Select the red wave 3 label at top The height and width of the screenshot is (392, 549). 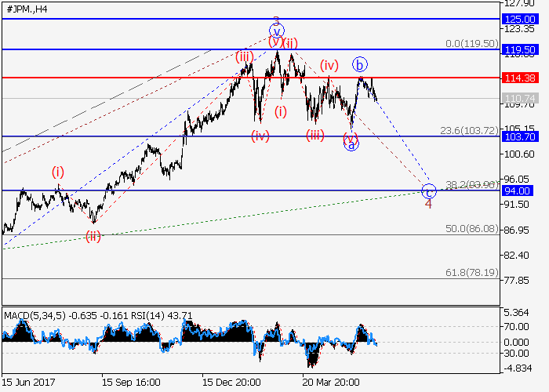click(276, 20)
